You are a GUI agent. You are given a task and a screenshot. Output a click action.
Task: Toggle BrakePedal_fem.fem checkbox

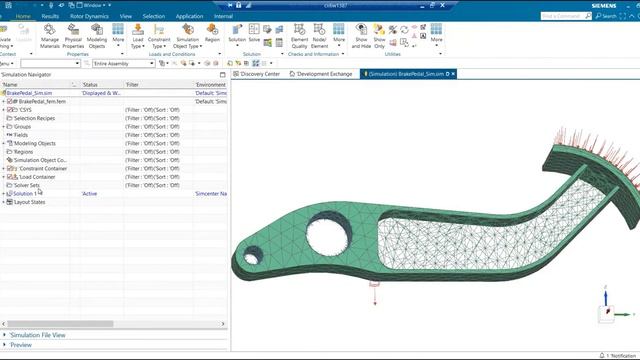(10, 101)
